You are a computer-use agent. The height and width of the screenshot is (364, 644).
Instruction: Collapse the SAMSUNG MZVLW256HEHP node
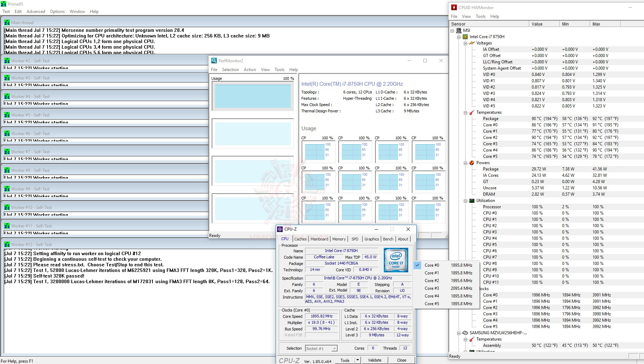(x=459, y=333)
